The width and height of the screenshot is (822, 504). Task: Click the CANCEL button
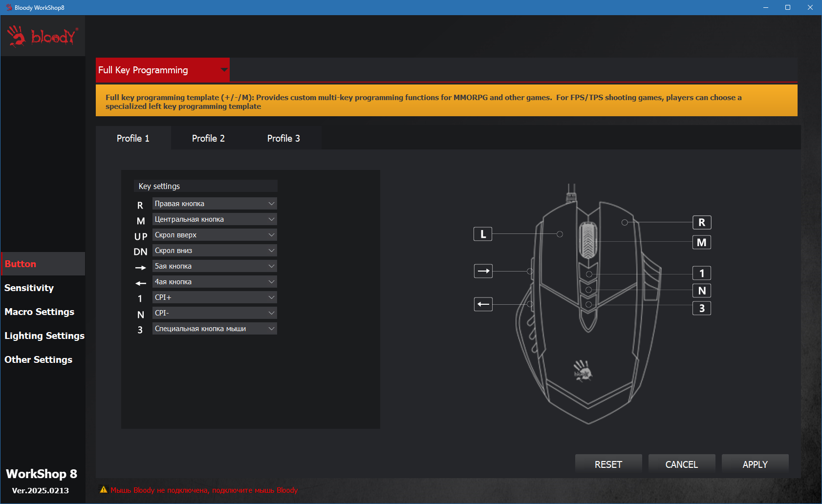point(682,464)
